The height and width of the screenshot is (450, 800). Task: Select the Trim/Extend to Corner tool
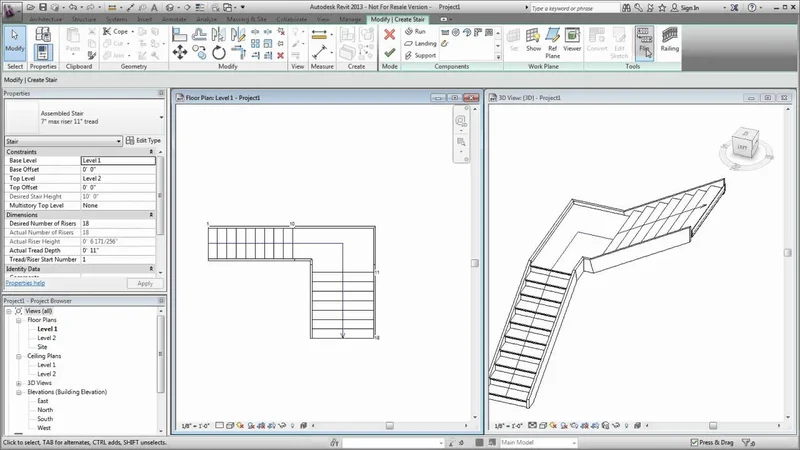[x=238, y=52]
